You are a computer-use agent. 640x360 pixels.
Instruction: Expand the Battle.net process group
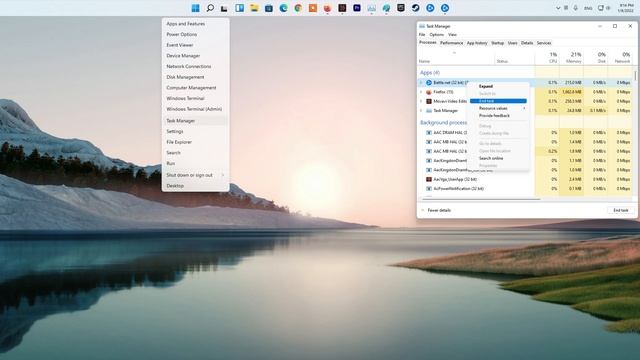click(x=421, y=82)
